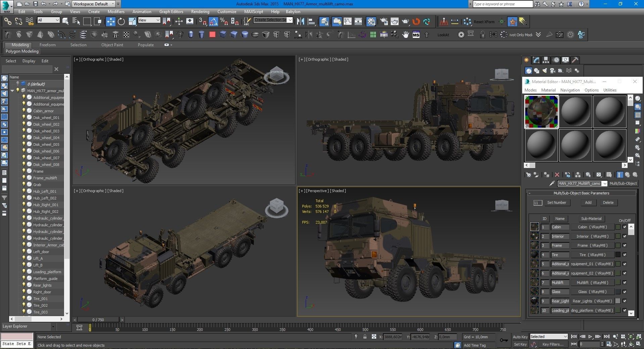Collapse the MAN_HX77_armor layer tree
Image resolution: width=644 pixels, height=349 pixels.
click(12, 91)
